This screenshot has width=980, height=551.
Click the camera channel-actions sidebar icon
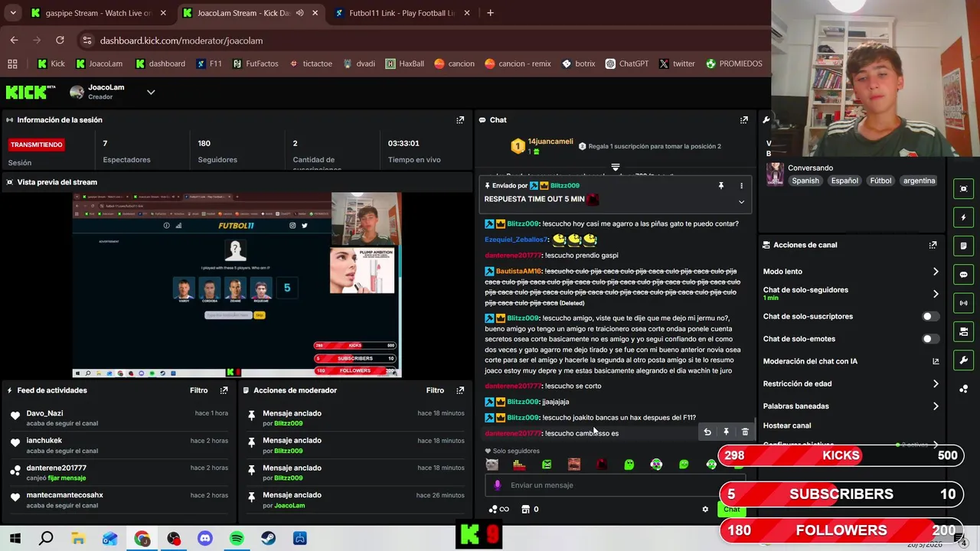coord(963,331)
